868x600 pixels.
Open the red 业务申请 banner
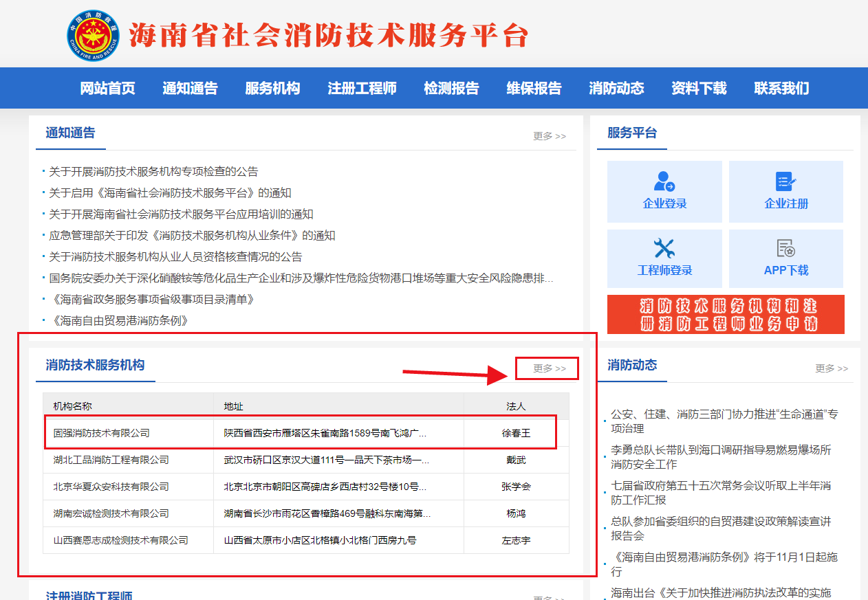tap(725, 314)
